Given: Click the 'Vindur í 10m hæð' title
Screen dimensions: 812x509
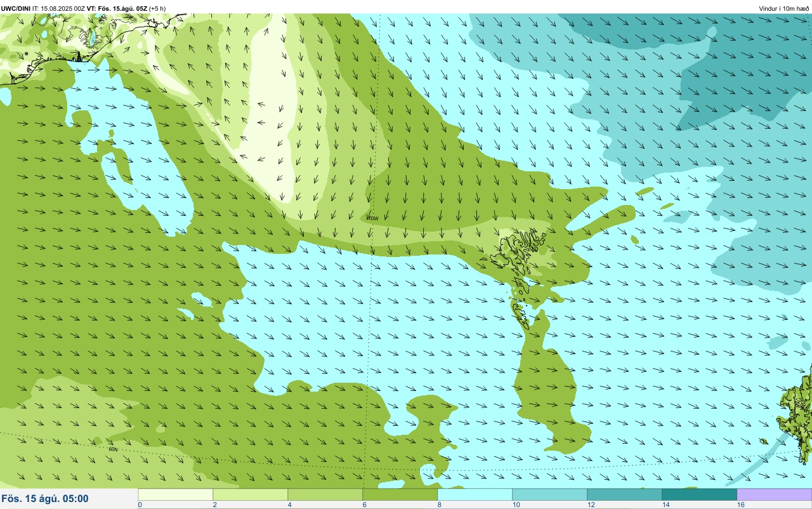Looking at the screenshot, I should 784,8.
